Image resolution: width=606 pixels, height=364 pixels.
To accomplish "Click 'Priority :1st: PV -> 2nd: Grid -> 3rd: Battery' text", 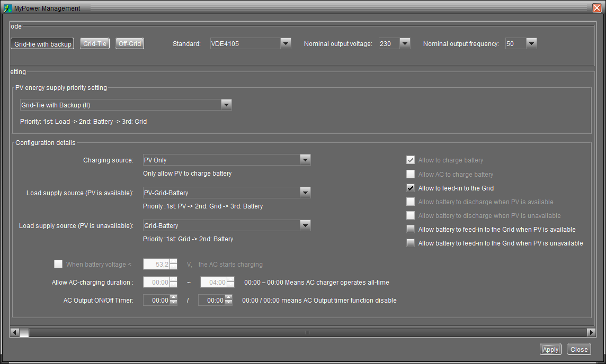I will click(x=203, y=206).
